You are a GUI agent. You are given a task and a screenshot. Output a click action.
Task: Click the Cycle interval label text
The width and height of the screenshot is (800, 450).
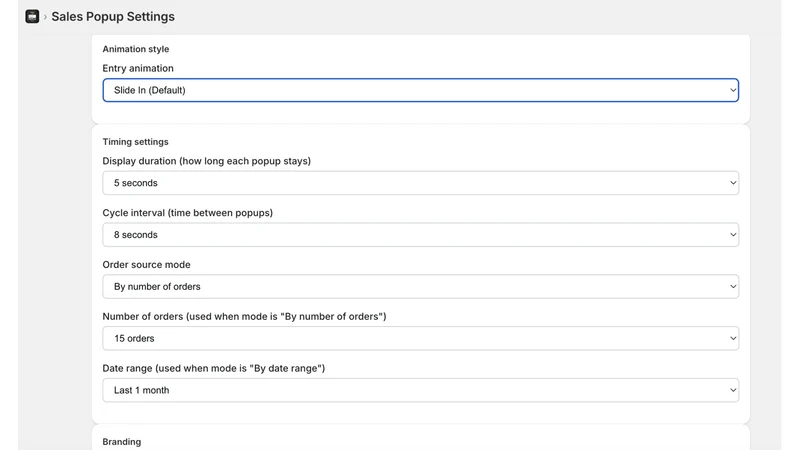(x=187, y=213)
